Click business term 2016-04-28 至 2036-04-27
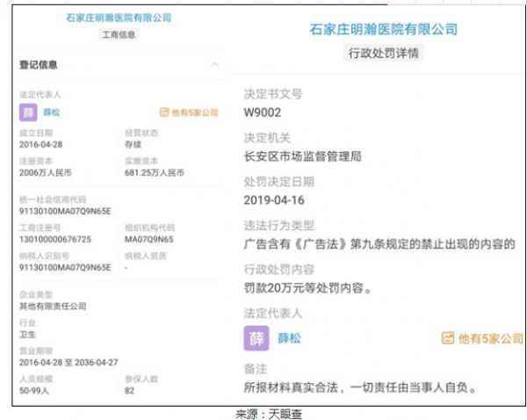The image size is (527, 420). 69,363
